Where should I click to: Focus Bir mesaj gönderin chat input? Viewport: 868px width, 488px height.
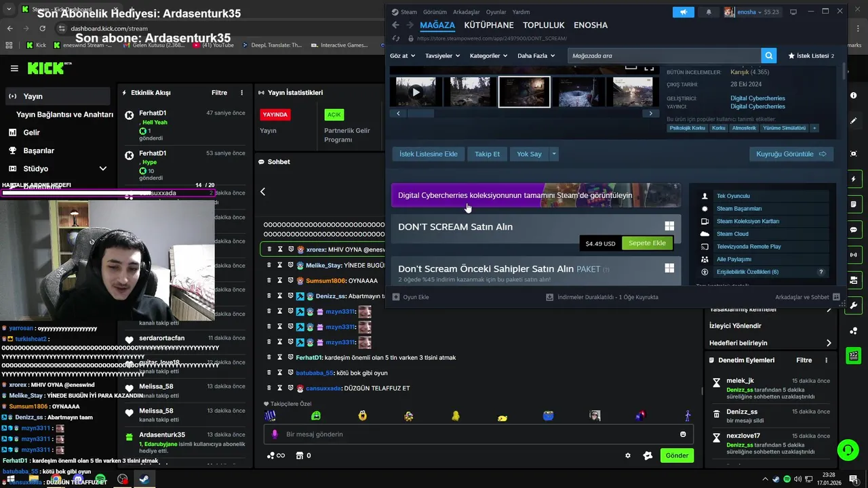(x=478, y=434)
